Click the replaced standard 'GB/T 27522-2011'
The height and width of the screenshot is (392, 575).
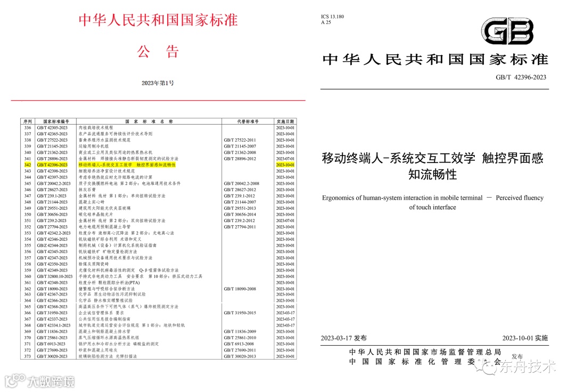click(240, 140)
